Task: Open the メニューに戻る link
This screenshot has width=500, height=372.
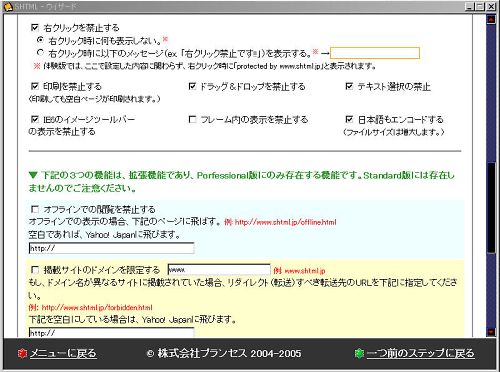Action: click(63, 353)
